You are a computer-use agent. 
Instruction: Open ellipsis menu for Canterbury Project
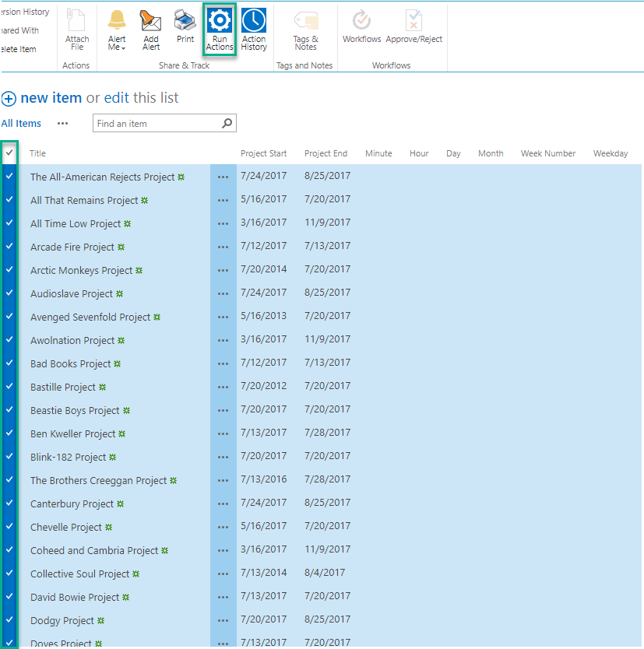pos(223,504)
